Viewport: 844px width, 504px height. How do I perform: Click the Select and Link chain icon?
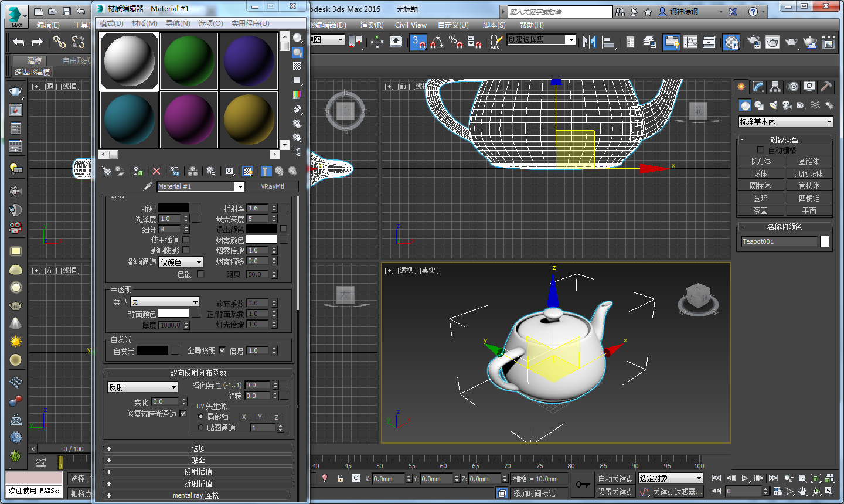(59, 42)
